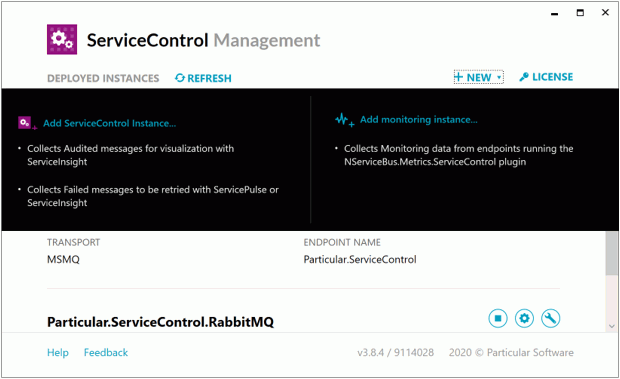
Task: Click the license key icon
Action: point(524,77)
